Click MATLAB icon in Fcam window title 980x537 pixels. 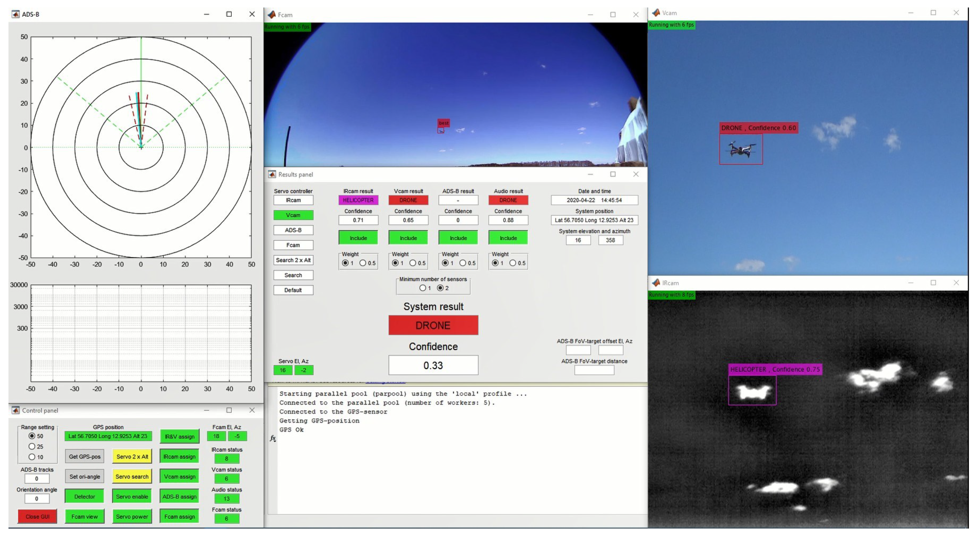(272, 15)
